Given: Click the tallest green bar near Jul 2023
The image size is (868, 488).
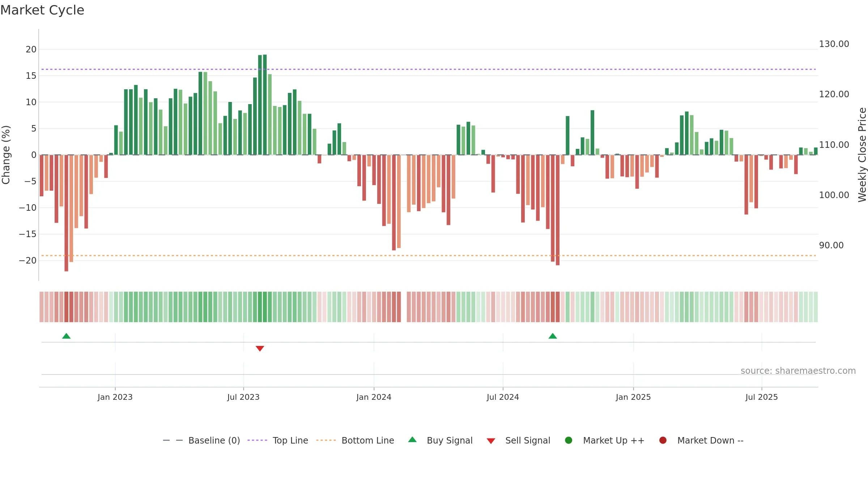Looking at the screenshot, I should click(x=265, y=105).
